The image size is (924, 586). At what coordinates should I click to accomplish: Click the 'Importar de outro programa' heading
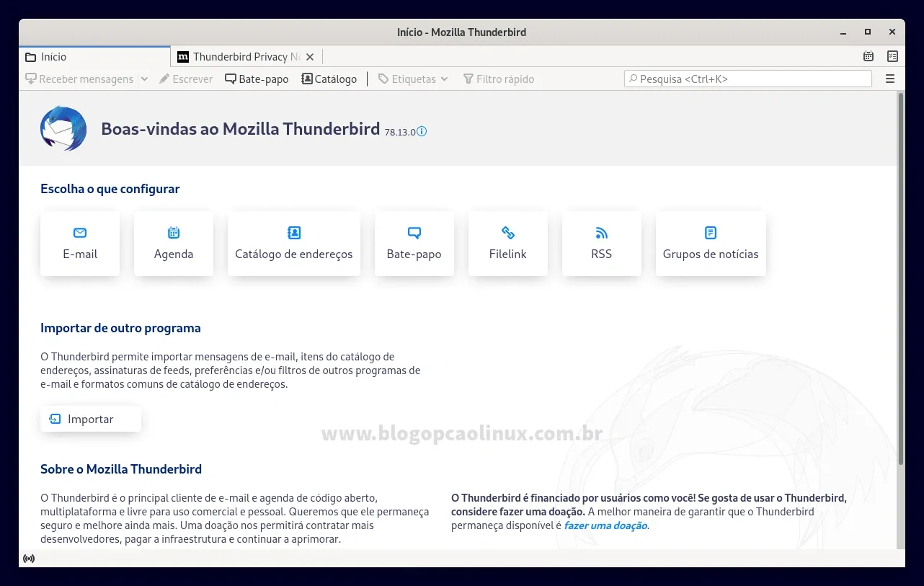(120, 328)
